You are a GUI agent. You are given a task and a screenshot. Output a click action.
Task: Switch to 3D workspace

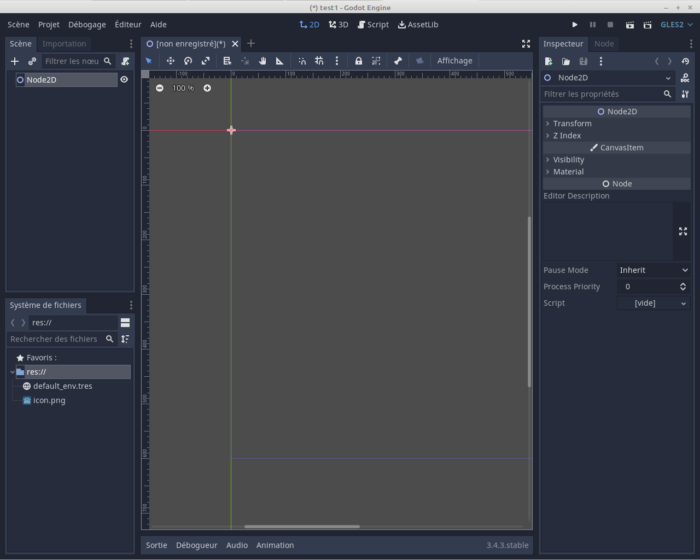pos(338,25)
